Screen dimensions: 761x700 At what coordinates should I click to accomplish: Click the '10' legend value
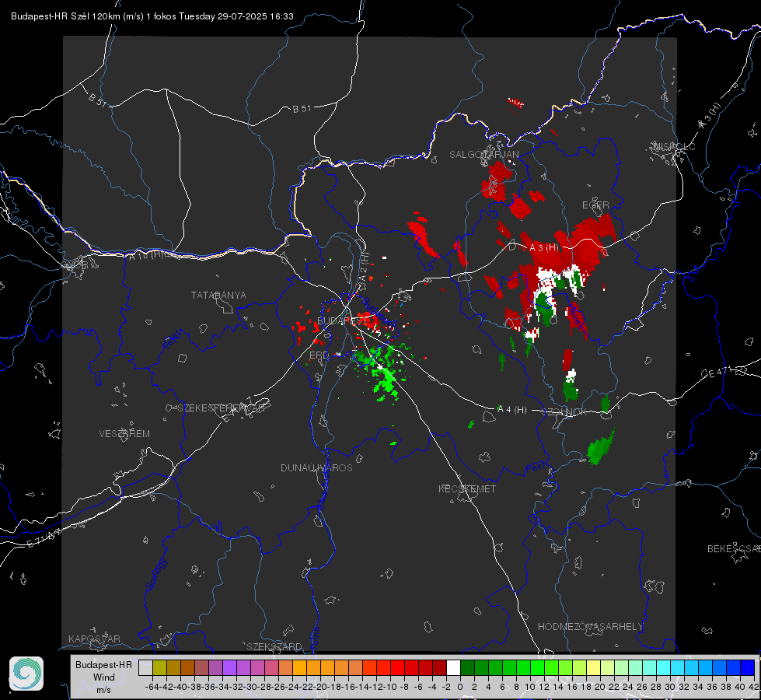pyautogui.click(x=530, y=687)
